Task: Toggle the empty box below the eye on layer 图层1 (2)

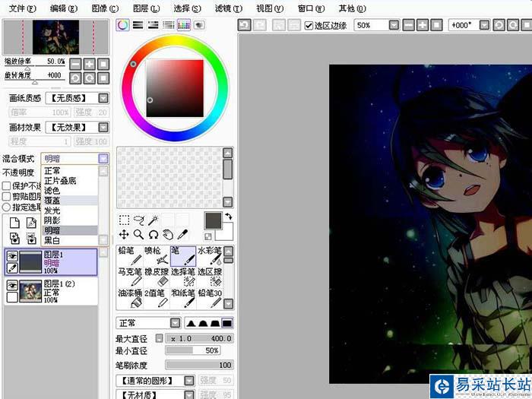Action: click(x=12, y=297)
